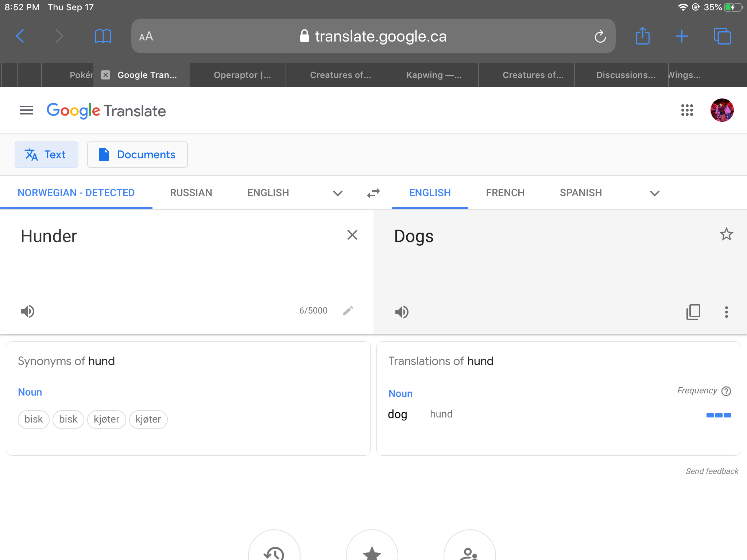Switch to Documents translation mode
The height and width of the screenshot is (560, 747).
pyautogui.click(x=137, y=155)
